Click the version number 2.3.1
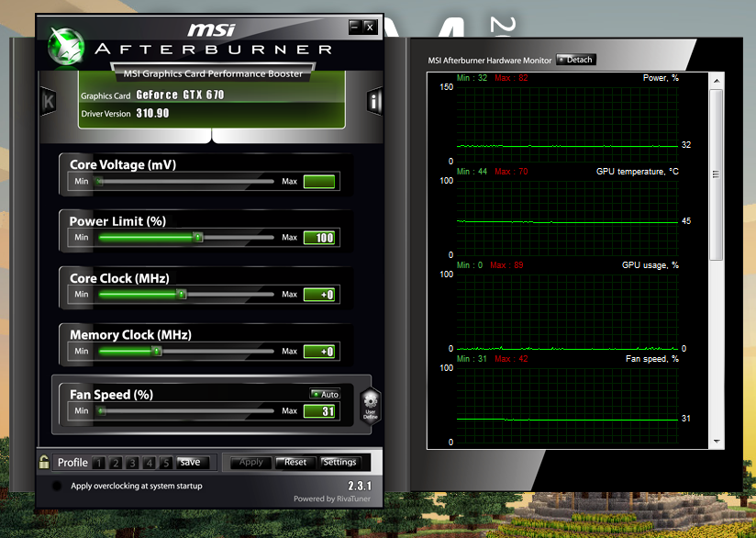 point(360,486)
